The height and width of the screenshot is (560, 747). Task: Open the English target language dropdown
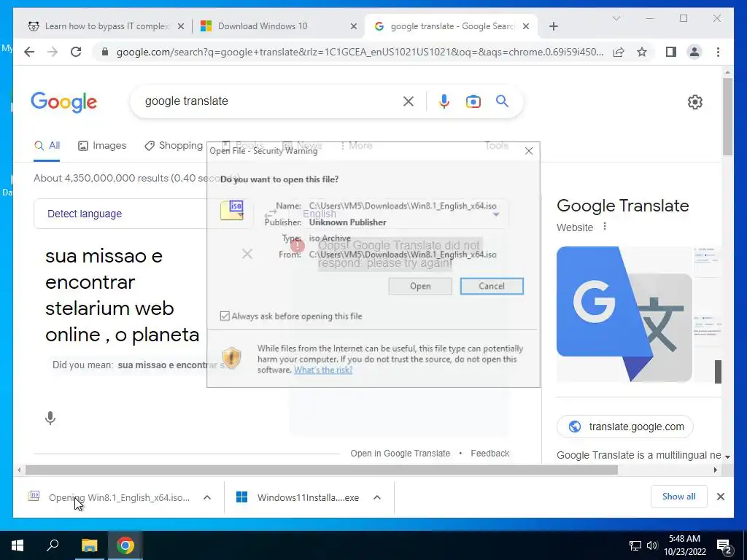399,214
